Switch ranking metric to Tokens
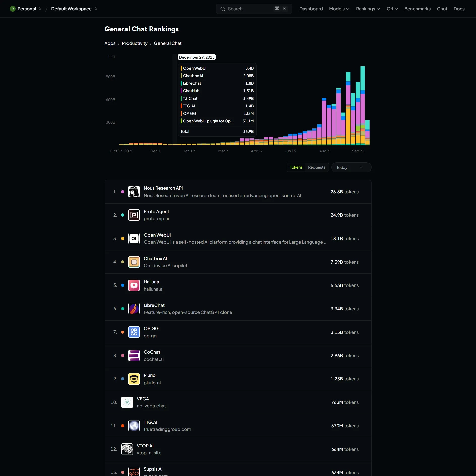 coord(296,167)
